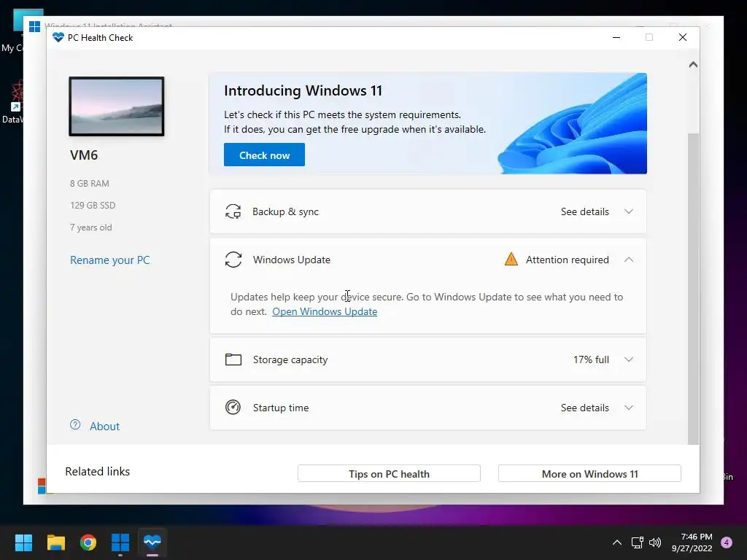Click the About question mark icon
The width and height of the screenshot is (747, 560).
[x=75, y=425]
